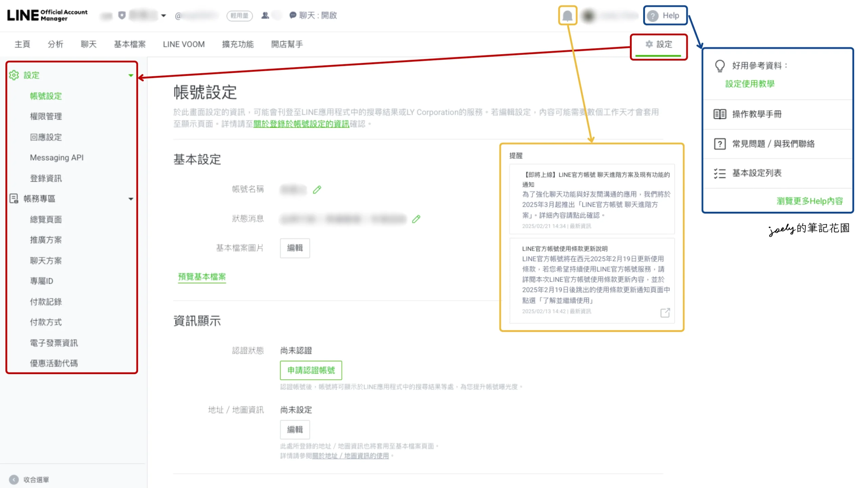This screenshot has height=488, width=868.
Task: Open 優惠活動代碼 in sidebar
Action: tap(54, 363)
